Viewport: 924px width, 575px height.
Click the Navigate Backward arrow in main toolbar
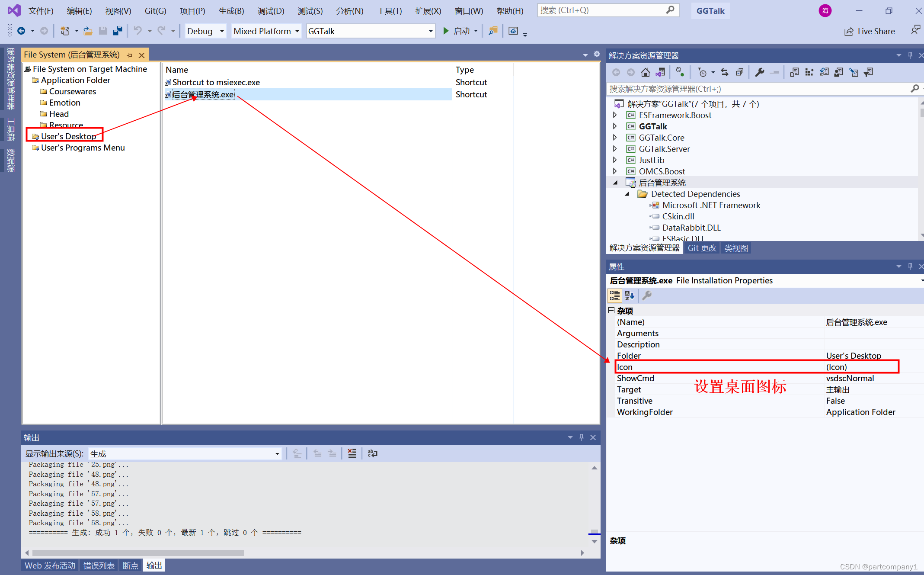coord(21,31)
